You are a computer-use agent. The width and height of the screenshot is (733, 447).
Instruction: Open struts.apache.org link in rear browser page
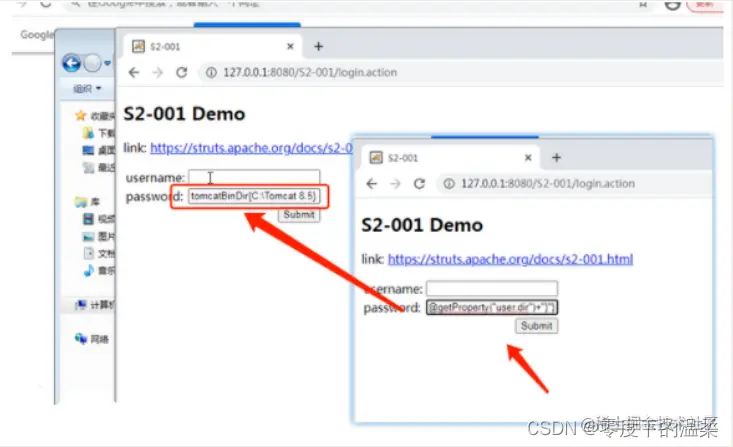coord(251,148)
